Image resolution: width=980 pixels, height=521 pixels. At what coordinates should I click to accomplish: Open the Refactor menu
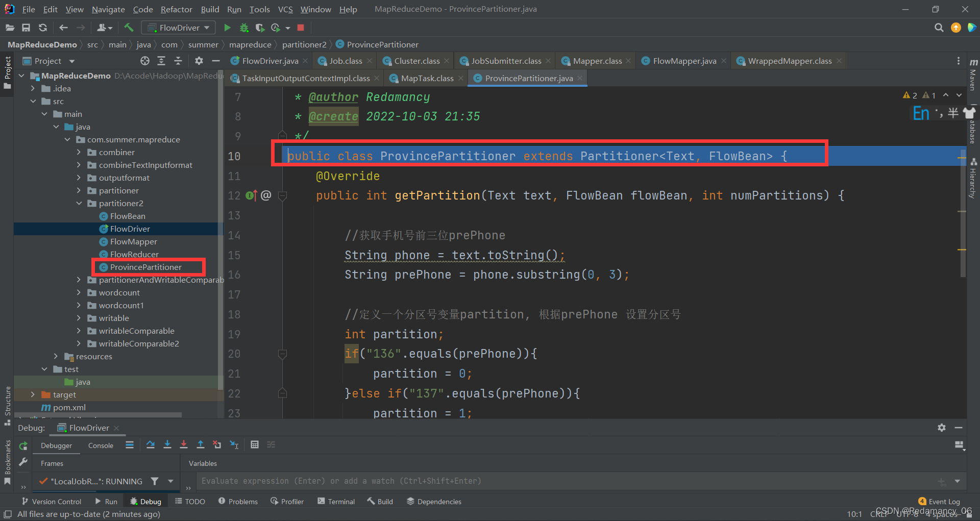176,9
